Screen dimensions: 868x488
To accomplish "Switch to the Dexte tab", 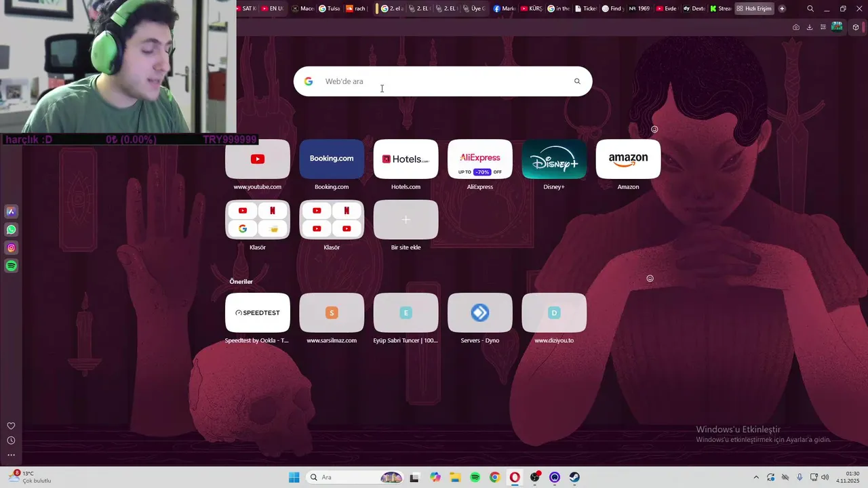I will [x=694, y=9].
